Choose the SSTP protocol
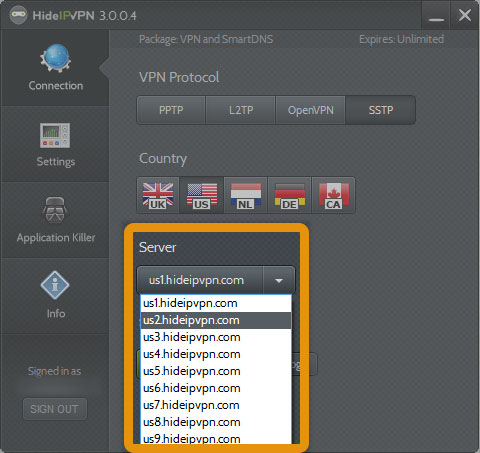The image size is (480, 453). pyautogui.click(x=381, y=110)
